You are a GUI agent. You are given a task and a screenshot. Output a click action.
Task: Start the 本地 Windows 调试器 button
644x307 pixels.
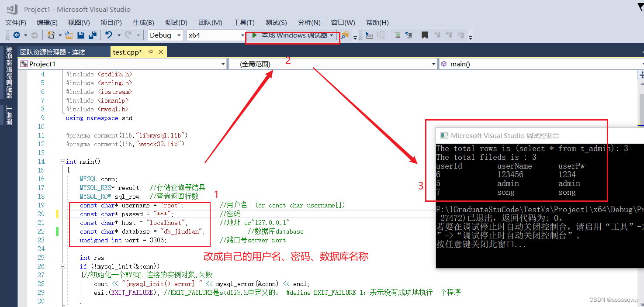293,35
